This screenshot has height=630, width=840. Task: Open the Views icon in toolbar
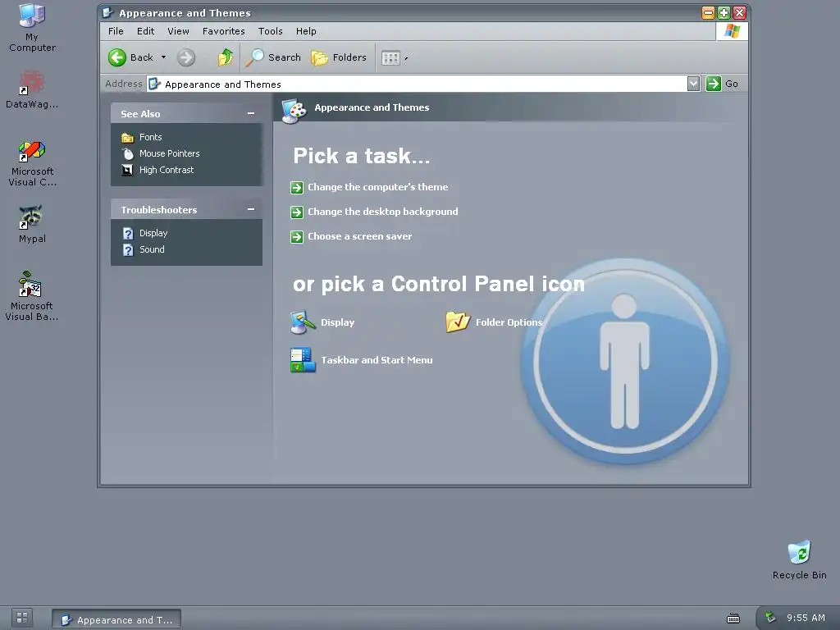390,58
